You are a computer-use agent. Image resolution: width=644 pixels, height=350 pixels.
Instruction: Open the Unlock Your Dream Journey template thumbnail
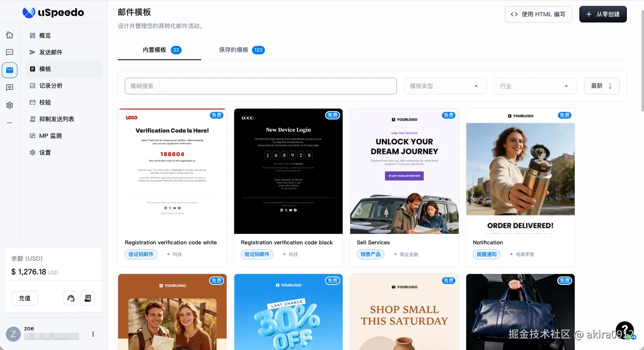coord(404,171)
